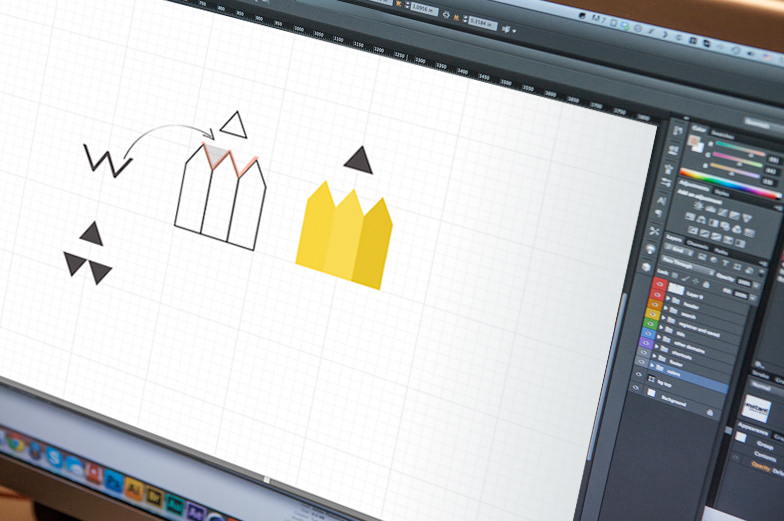
Task: Select the Color panel tab
Action: pos(700,129)
